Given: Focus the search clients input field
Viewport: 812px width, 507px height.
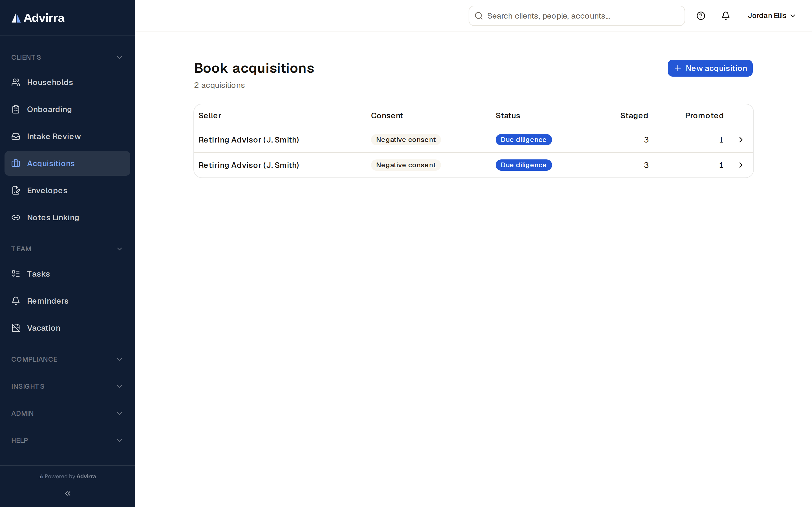Looking at the screenshot, I should 577,16.
